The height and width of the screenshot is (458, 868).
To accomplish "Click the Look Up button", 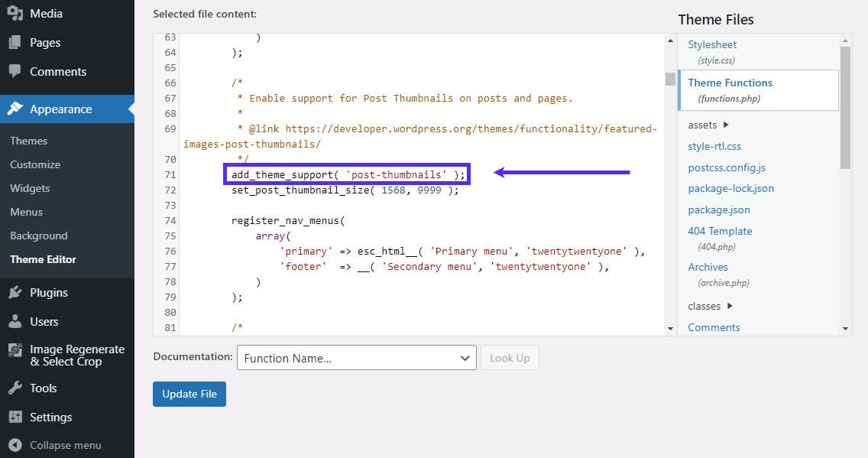I will 509,357.
